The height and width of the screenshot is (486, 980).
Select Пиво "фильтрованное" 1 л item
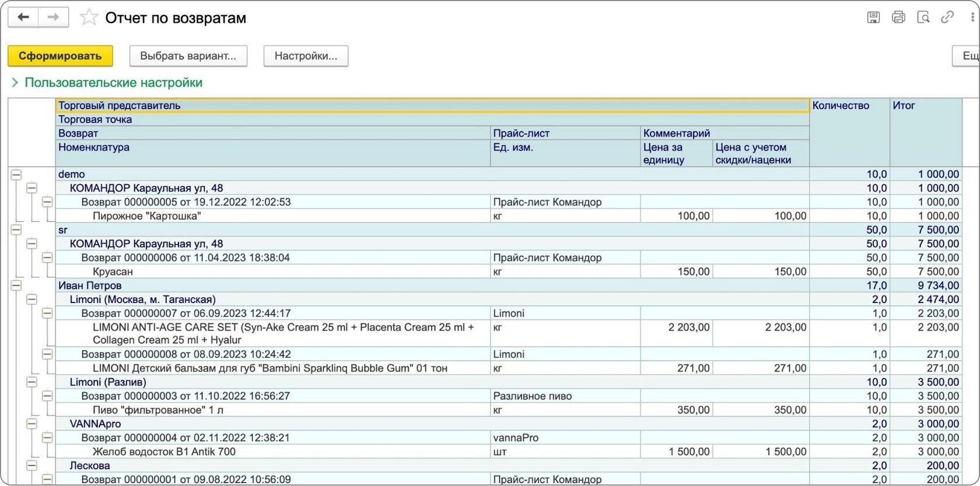pos(273,410)
